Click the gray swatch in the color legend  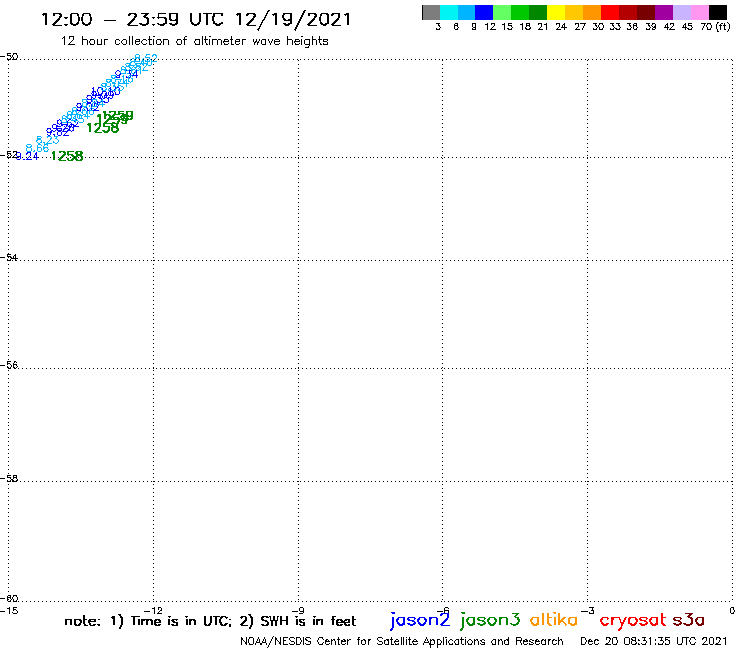(431, 12)
